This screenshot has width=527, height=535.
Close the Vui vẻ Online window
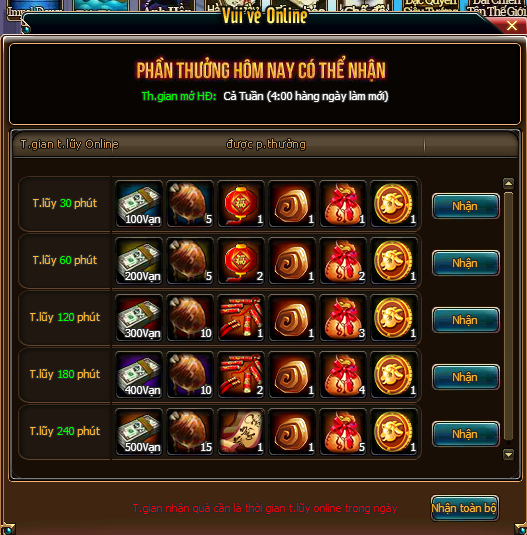pyautogui.click(x=512, y=26)
